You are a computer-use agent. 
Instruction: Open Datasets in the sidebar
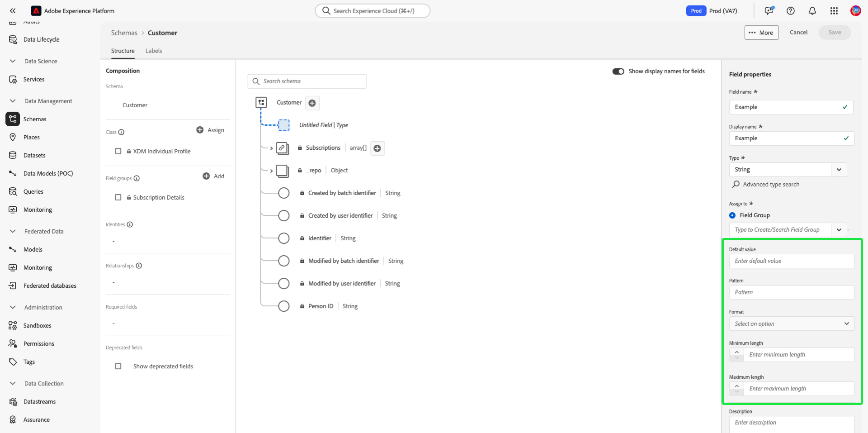tap(34, 155)
